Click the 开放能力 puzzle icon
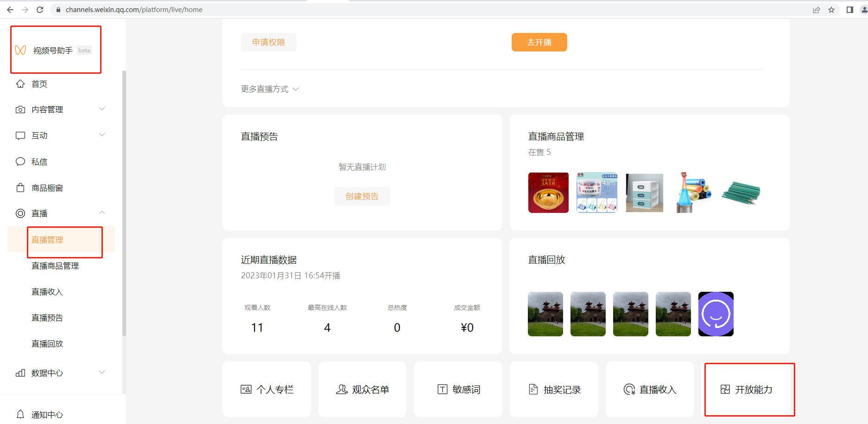 725,389
